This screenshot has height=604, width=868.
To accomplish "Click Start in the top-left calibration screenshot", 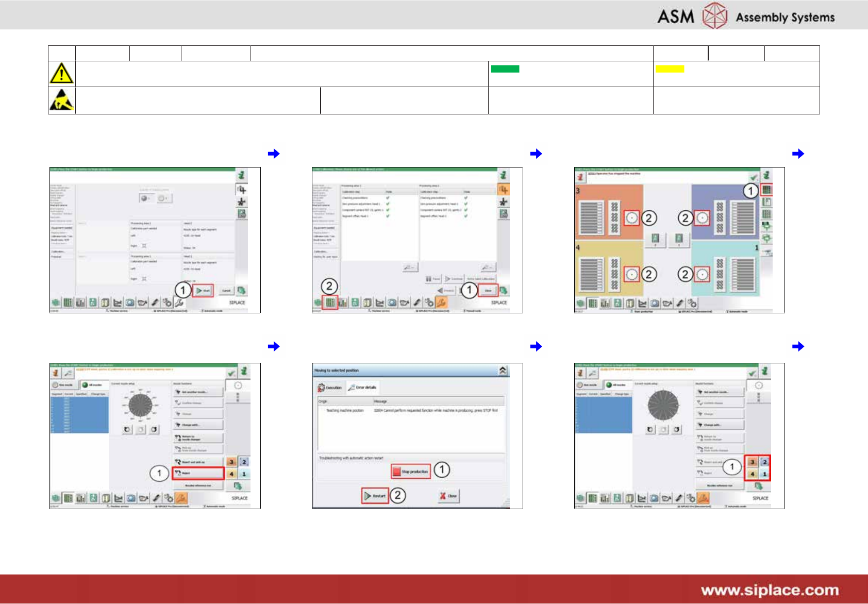I will (x=203, y=291).
